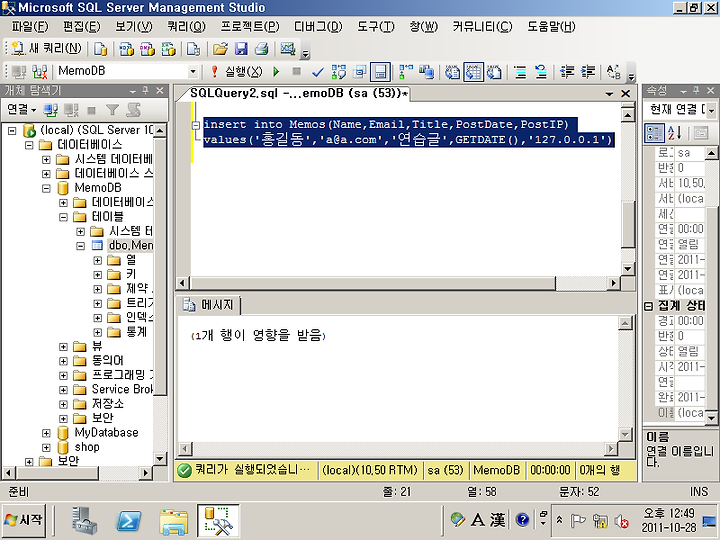The height and width of the screenshot is (540, 720).
Task: Click the Execute (실행) button
Action: coord(236,72)
